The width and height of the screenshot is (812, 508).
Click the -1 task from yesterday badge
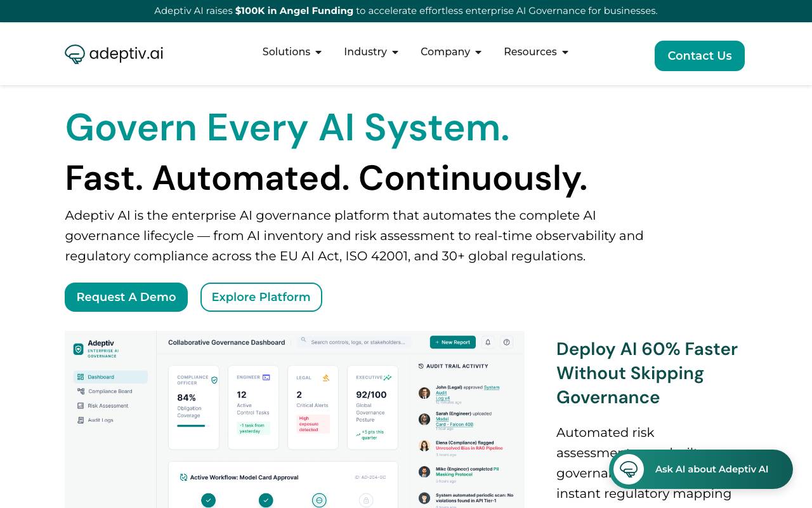tap(253, 429)
